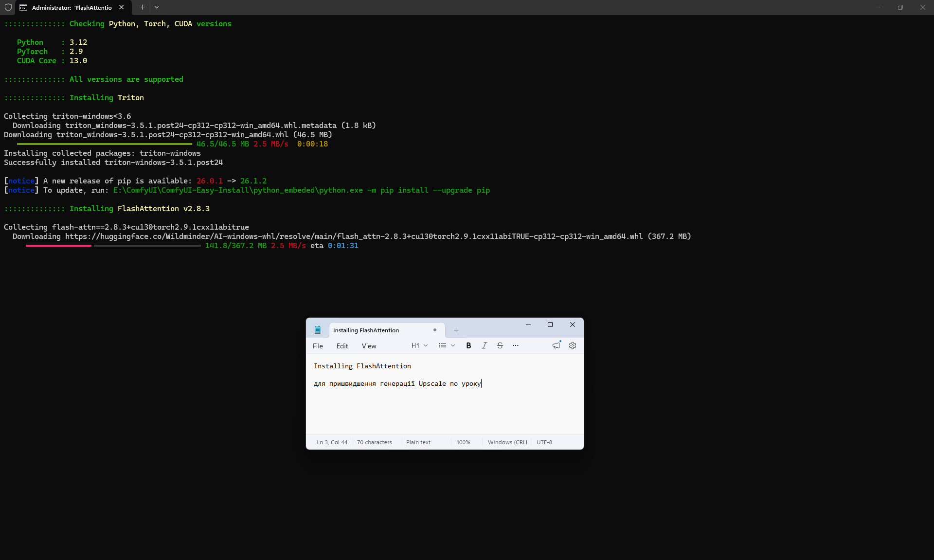Open the File menu in Notepad
This screenshot has height=560, width=934.
pos(318,346)
